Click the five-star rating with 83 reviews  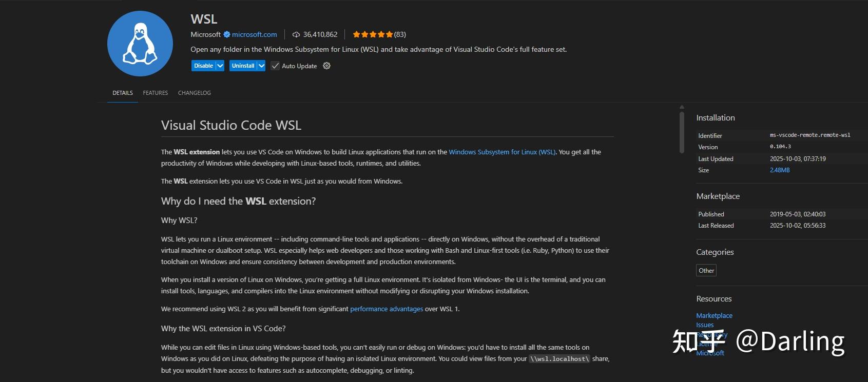point(373,34)
